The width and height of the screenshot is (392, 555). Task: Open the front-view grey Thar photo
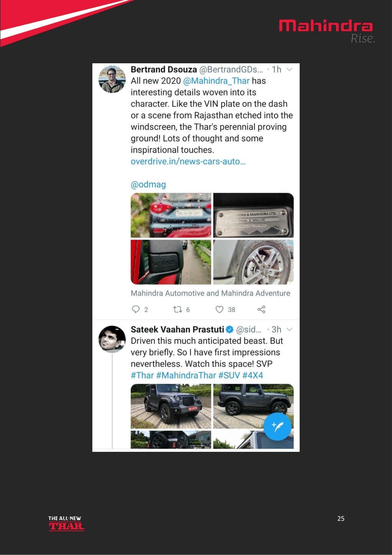tap(171, 406)
